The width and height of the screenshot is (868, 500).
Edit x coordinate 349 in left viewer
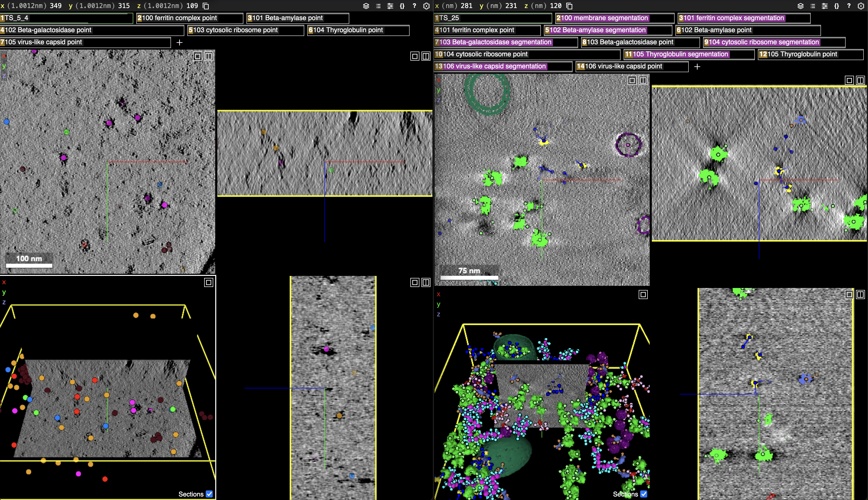tap(56, 6)
